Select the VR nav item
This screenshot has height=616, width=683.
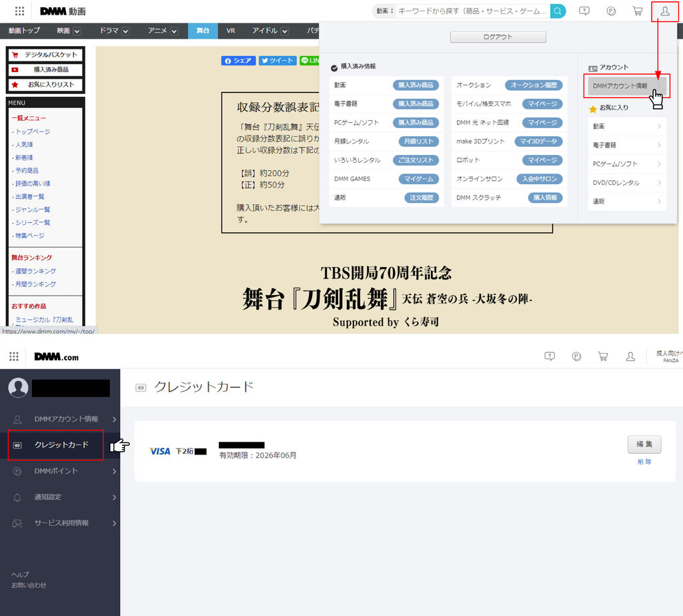click(231, 31)
